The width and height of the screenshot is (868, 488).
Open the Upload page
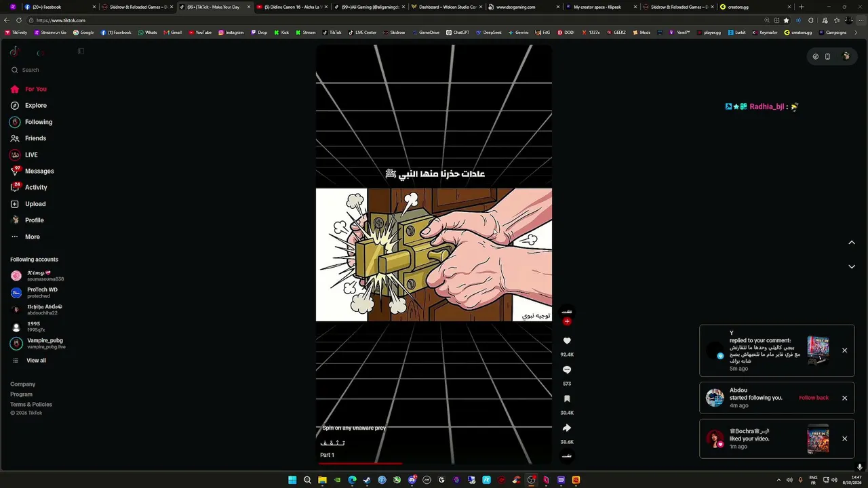(29, 204)
